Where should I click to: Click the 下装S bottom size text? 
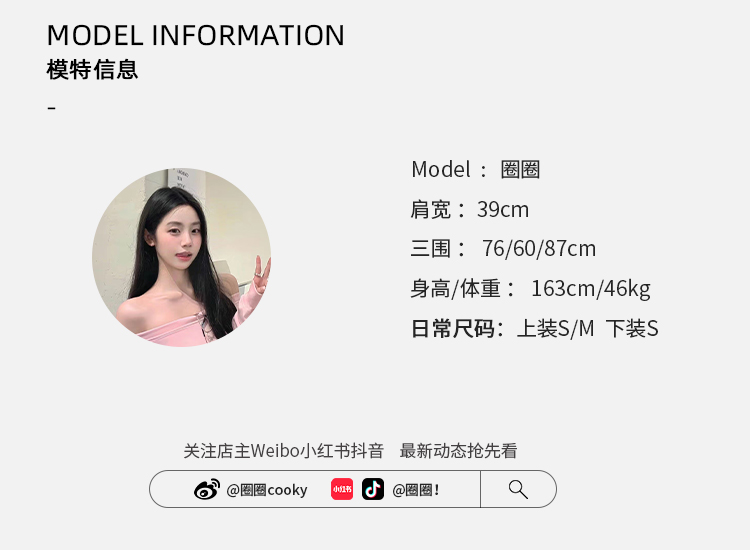632,329
